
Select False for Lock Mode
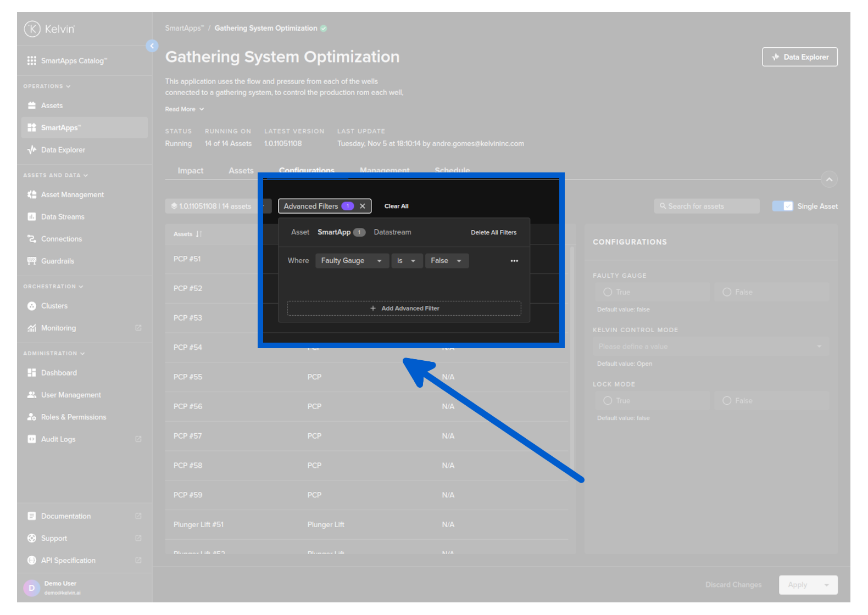pos(727,401)
